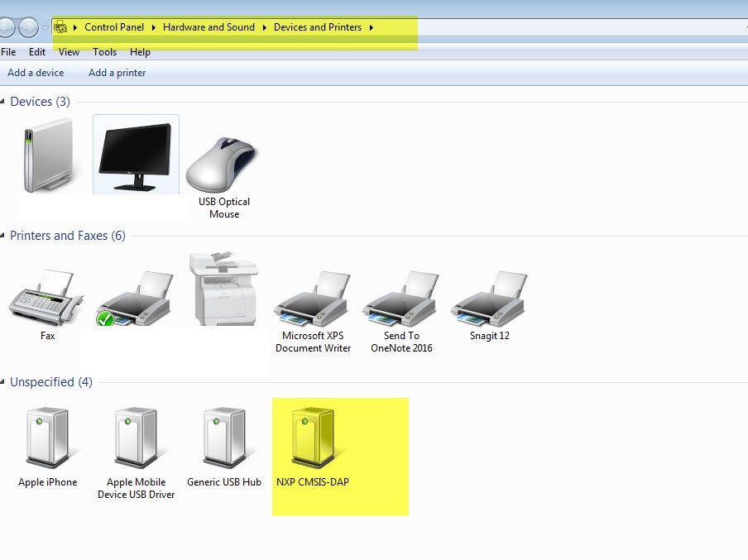Screen dimensions: 748x560
Task: Open the recent pages dropdown arrow
Action: (x=45, y=28)
